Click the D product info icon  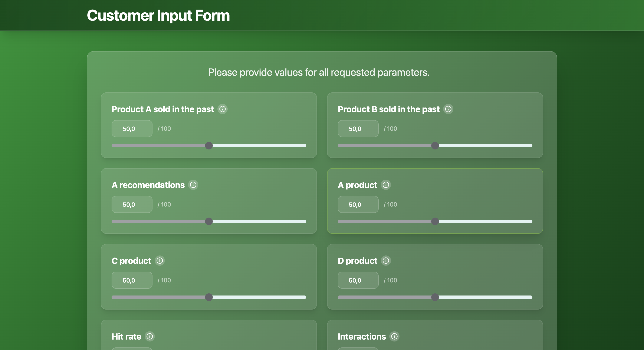[386, 261]
